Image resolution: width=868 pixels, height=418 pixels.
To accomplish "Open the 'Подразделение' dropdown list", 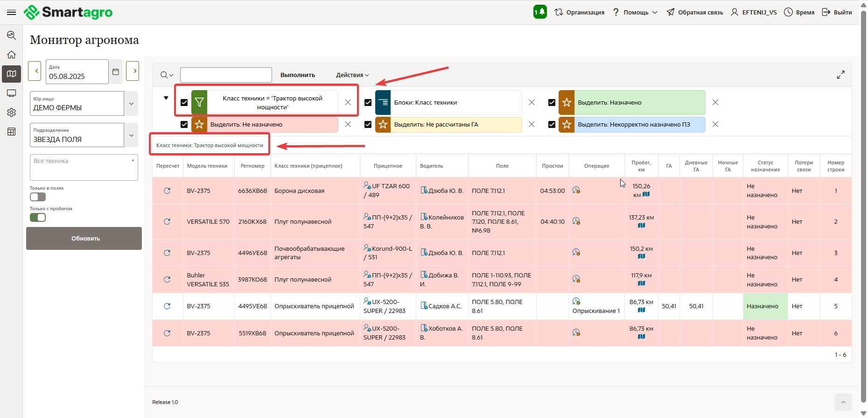I will point(131,135).
